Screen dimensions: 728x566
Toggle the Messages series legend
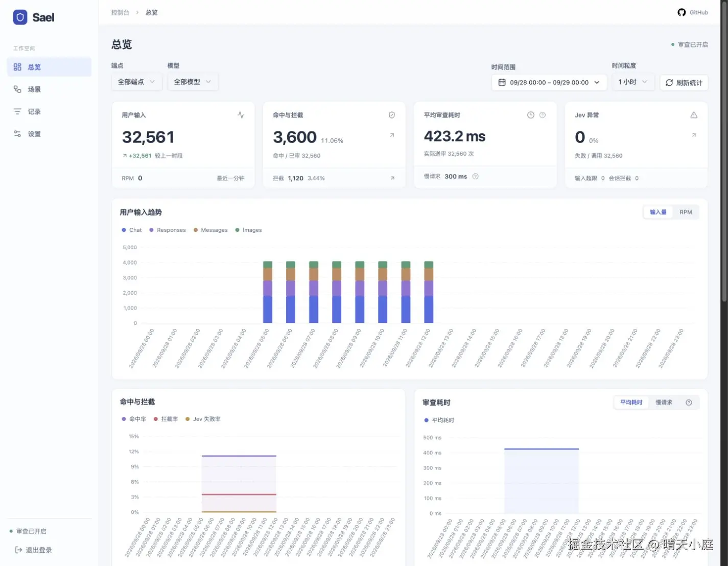(x=210, y=230)
